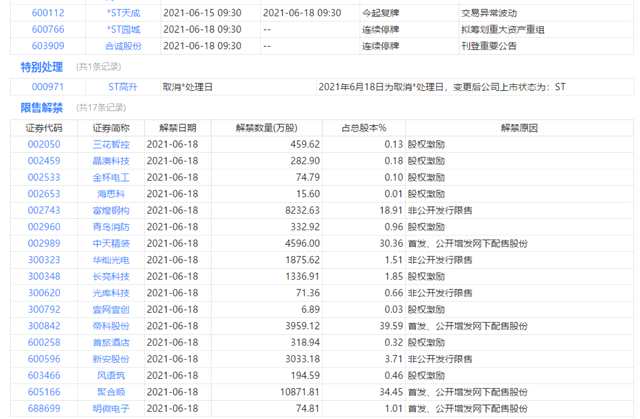This screenshot has width=640, height=419.
Task: Open the 首旅酒店 stock name link
Action: 111,342
